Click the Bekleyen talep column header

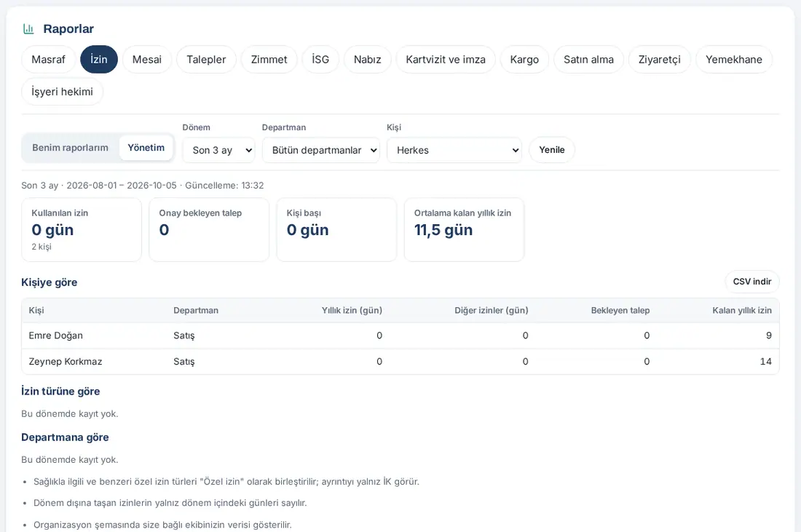point(620,311)
